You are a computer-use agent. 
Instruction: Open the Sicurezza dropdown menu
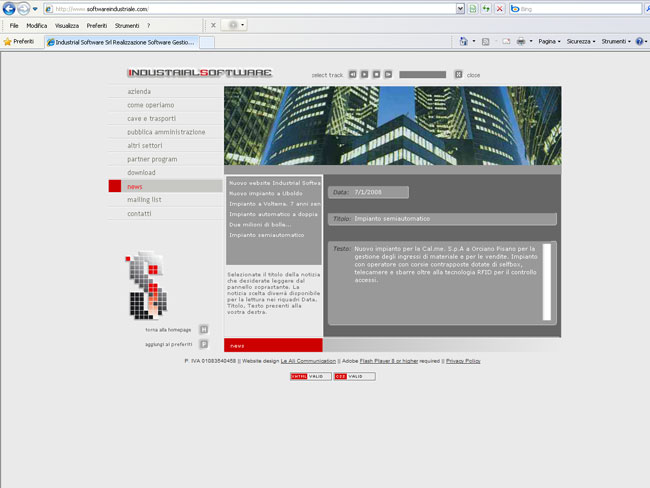581,41
